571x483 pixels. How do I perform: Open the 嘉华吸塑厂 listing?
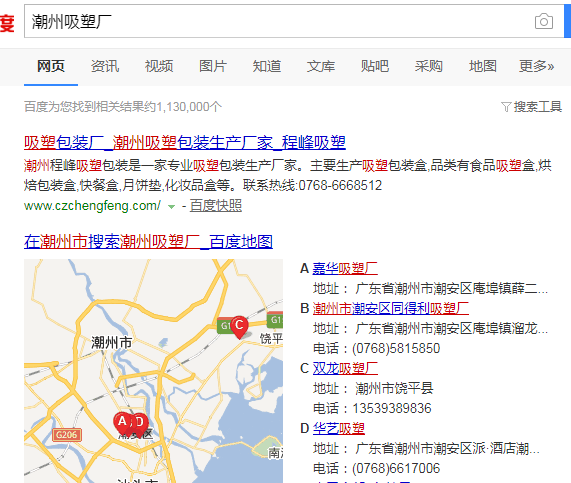[x=344, y=268]
